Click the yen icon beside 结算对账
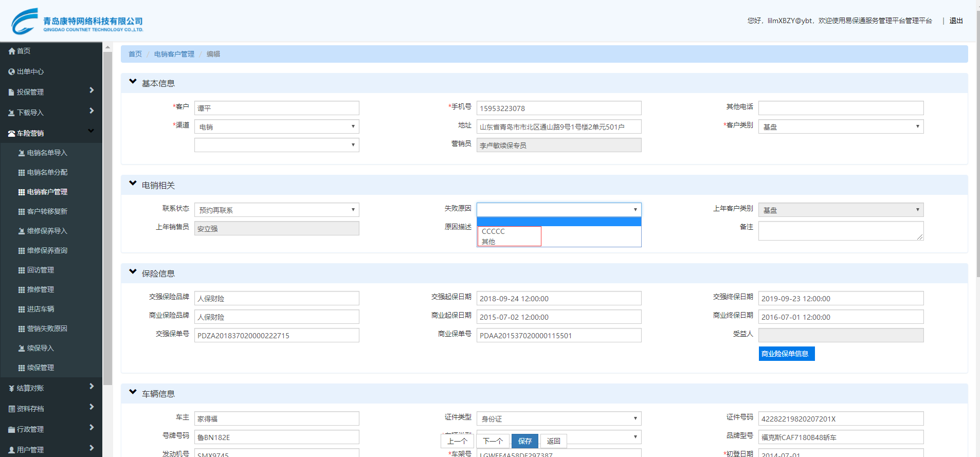 [x=11, y=389]
